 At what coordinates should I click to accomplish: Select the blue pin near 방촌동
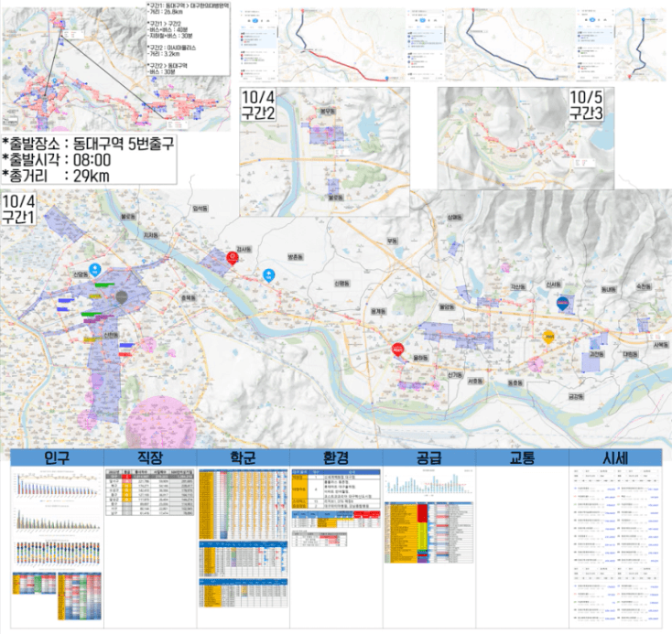click(268, 275)
